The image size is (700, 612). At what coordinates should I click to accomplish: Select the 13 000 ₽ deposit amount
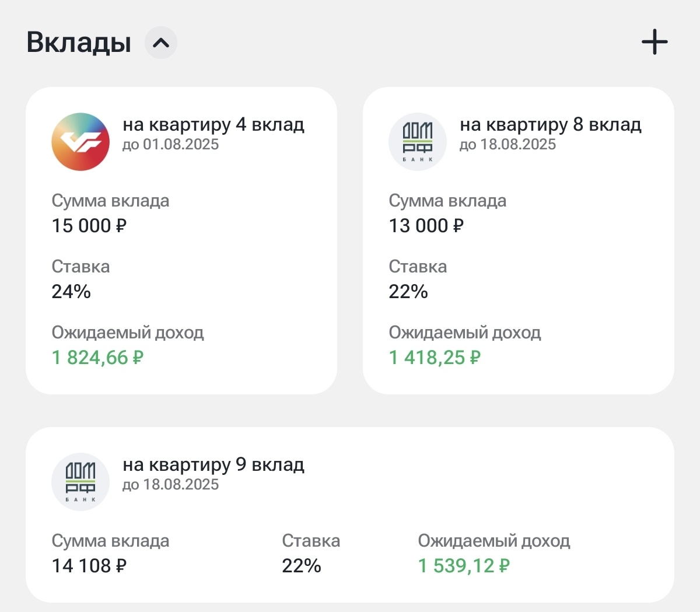coord(426,226)
